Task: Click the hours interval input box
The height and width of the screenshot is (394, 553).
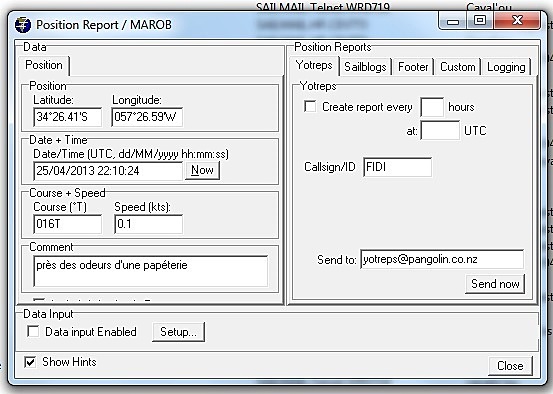Action: (432, 107)
